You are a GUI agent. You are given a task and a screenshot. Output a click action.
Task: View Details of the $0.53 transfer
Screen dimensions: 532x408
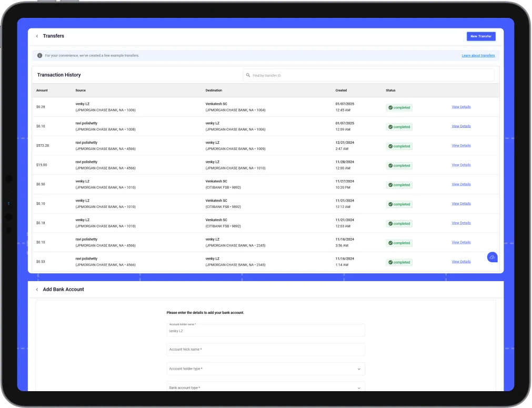461,262
